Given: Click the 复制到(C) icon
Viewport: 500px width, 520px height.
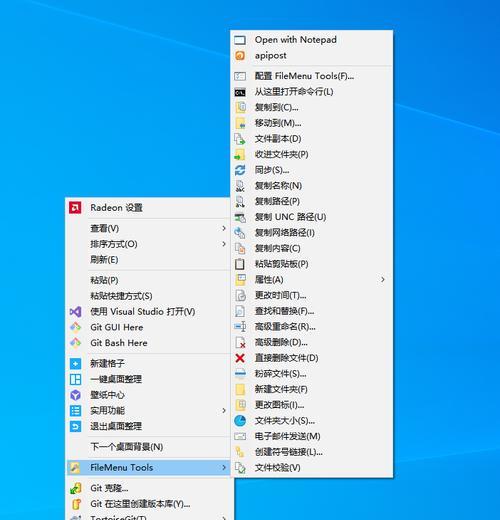Looking at the screenshot, I should [x=240, y=107].
